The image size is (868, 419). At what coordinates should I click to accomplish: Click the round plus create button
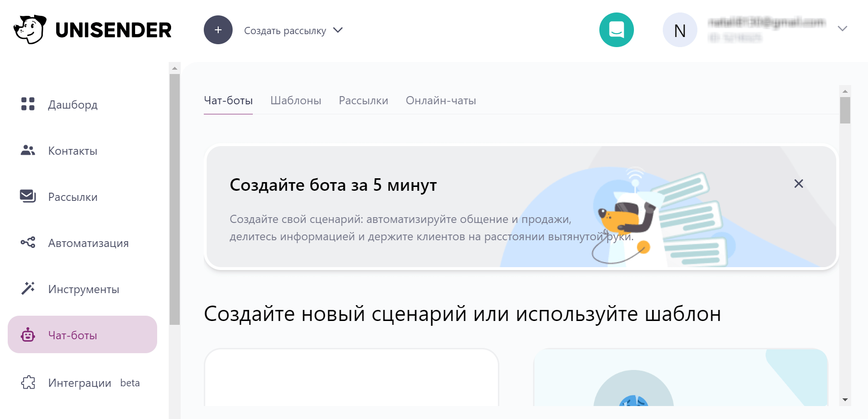point(218,30)
